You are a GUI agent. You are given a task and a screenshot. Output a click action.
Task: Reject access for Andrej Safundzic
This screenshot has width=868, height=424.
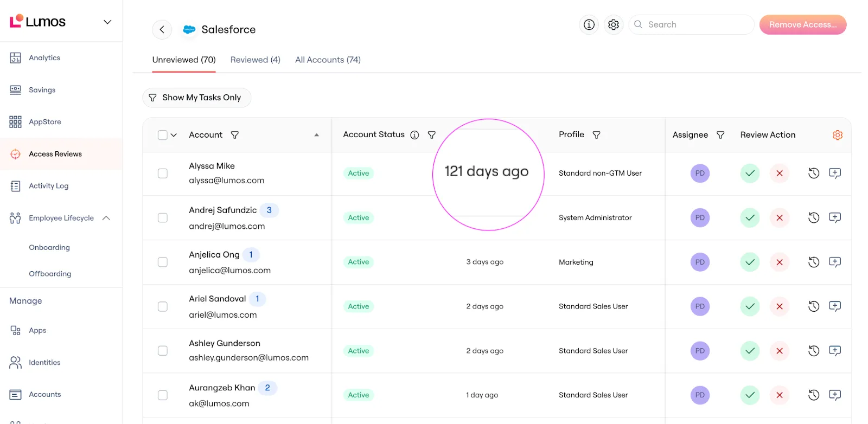[x=779, y=218]
